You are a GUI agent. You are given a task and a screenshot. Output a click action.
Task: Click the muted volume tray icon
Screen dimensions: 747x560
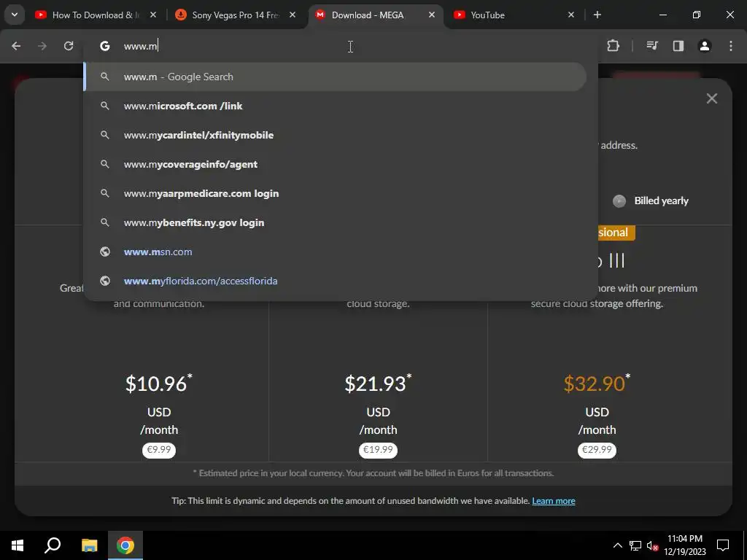(x=652, y=545)
